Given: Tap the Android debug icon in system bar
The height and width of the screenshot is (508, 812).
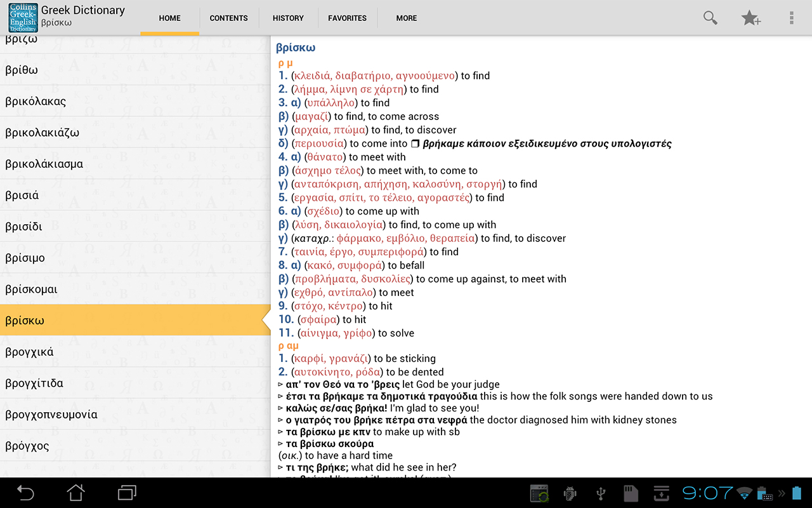Looking at the screenshot, I should pos(570,493).
